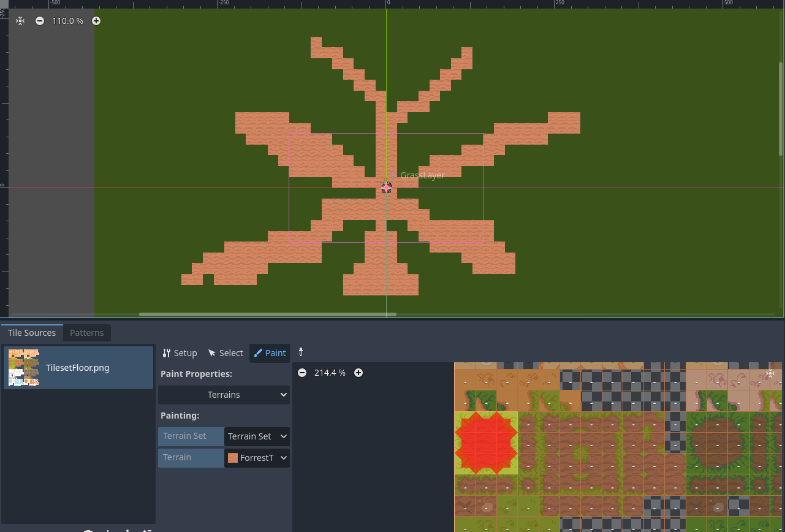
Task: Activate the Select mode
Action: 226,353
